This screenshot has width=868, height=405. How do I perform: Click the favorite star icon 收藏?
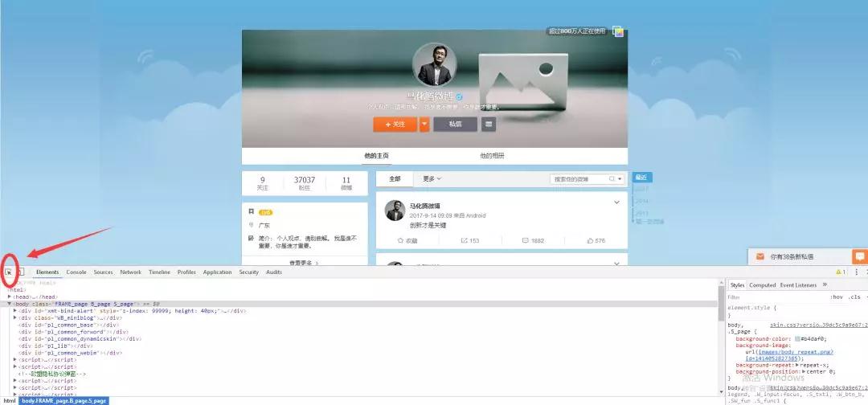tap(401, 241)
